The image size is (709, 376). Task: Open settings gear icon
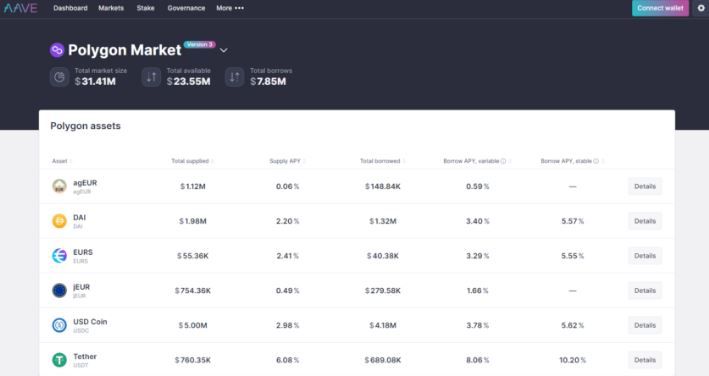pyautogui.click(x=701, y=8)
